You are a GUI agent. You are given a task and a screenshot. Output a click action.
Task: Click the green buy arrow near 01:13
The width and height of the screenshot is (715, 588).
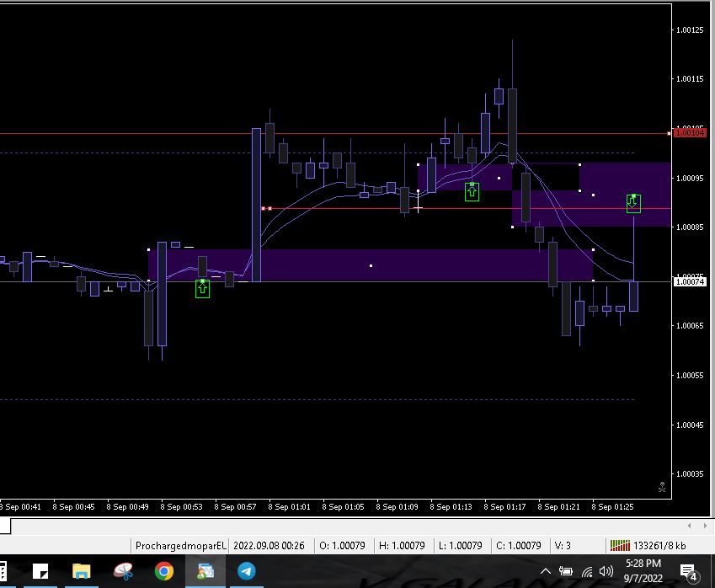(472, 191)
